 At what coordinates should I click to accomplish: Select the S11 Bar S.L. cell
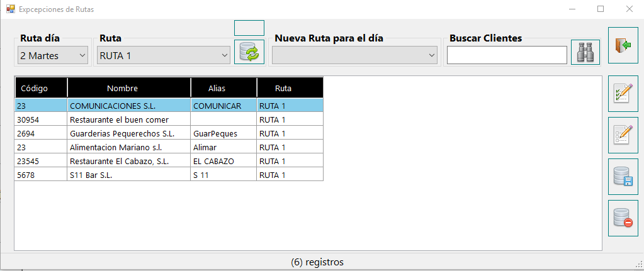click(129, 175)
